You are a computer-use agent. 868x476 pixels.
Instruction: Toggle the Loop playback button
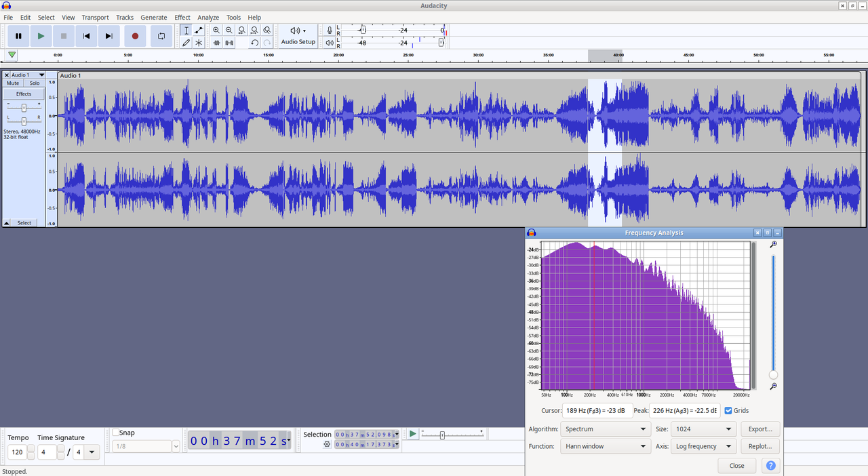(x=161, y=36)
